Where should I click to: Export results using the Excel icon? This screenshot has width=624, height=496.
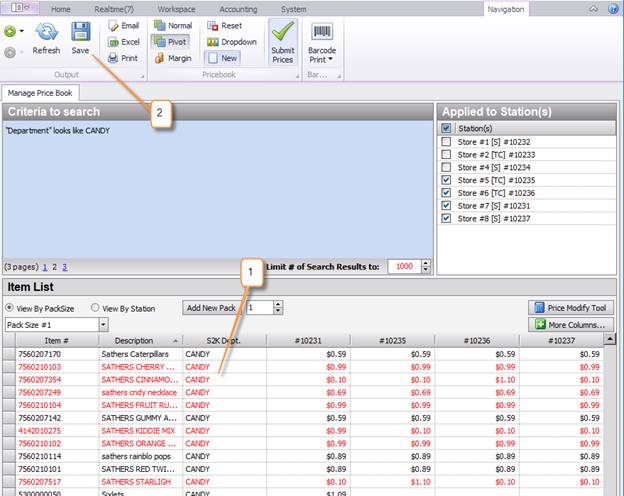coord(113,42)
